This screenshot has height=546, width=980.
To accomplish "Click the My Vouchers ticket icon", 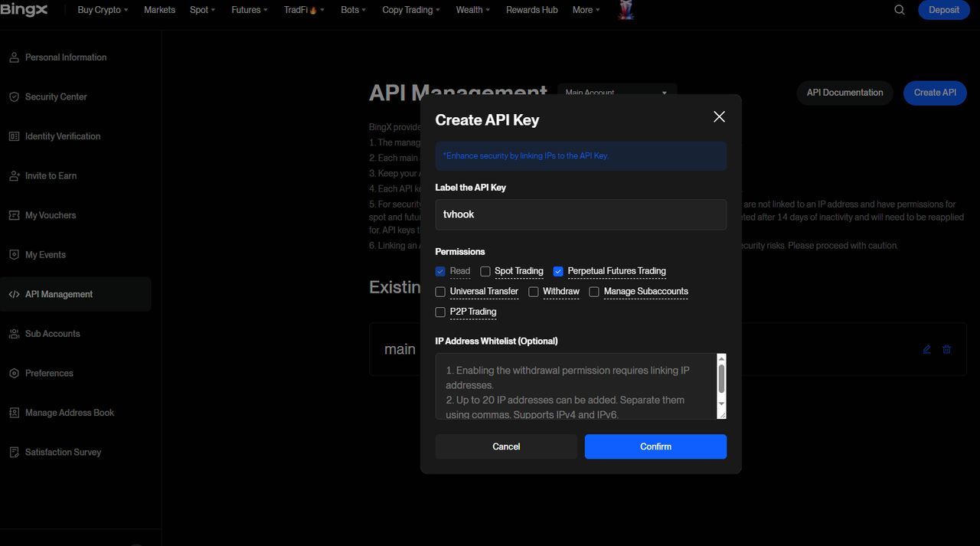I will (14, 215).
